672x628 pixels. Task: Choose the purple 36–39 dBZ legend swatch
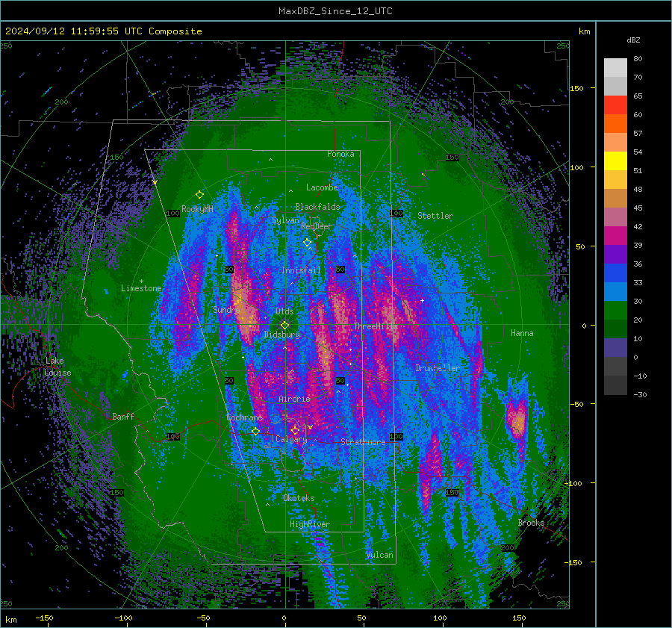(x=615, y=255)
